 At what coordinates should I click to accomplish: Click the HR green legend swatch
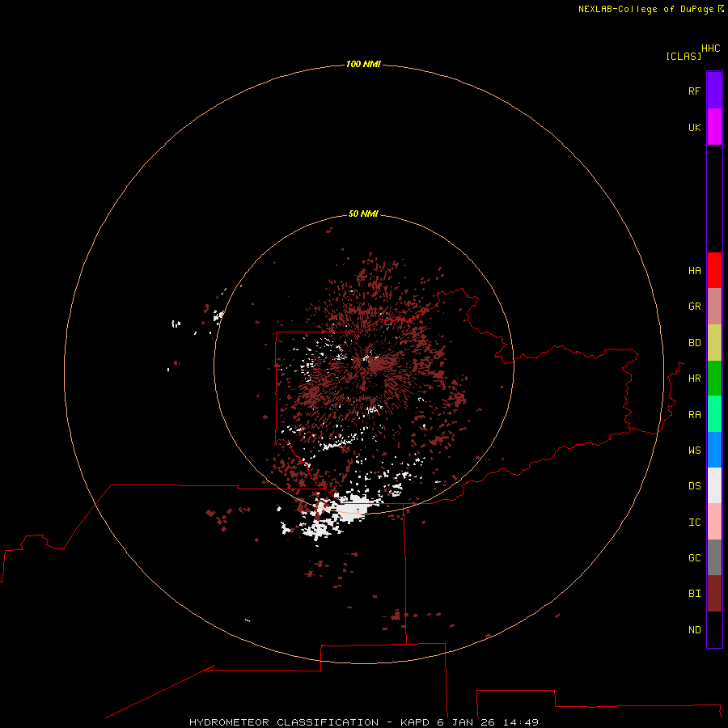tap(714, 379)
